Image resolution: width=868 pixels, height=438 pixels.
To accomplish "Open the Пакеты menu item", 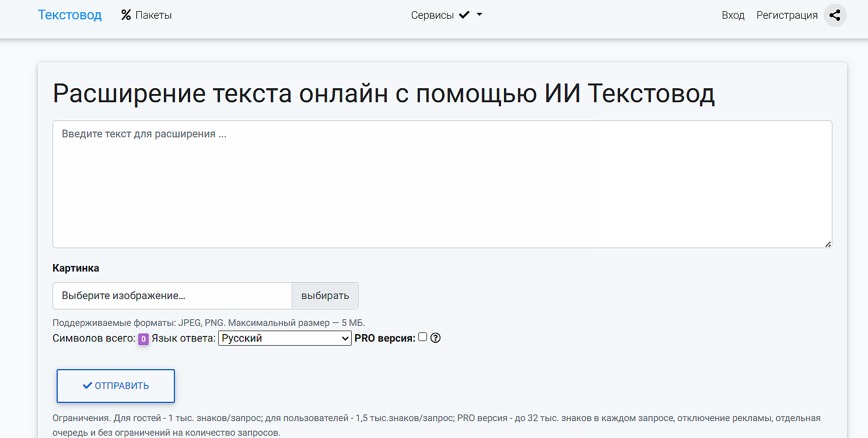I will [152, 15].
